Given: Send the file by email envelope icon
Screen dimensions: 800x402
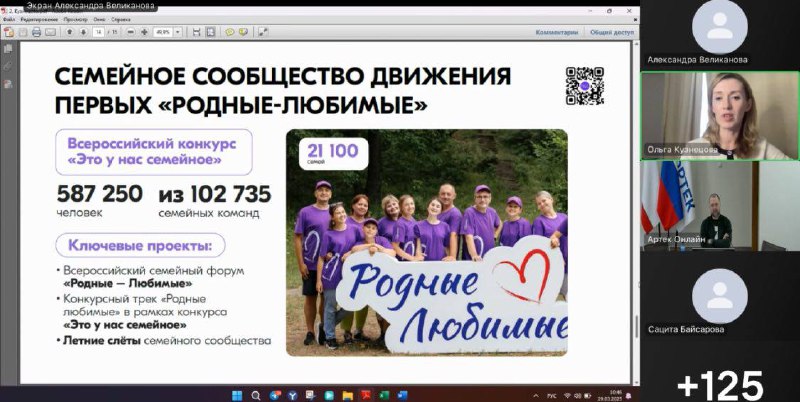Looking at the screenshot, I should tap(50, 32).
